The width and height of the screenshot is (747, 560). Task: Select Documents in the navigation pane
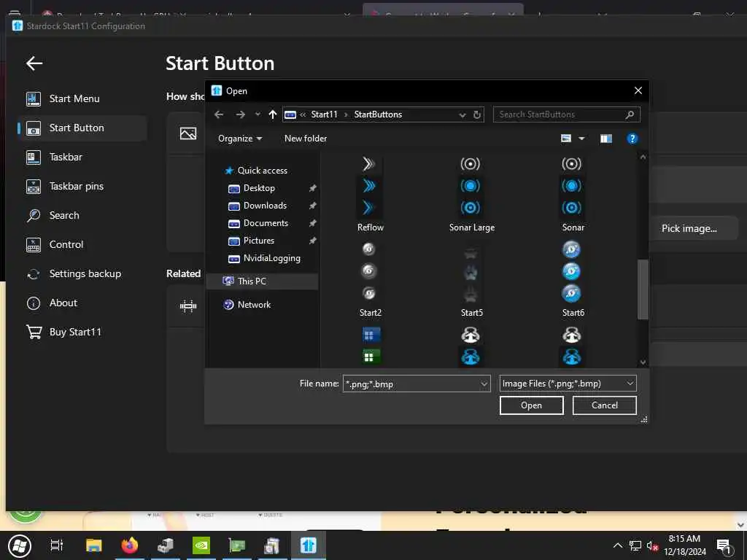tap(266, 223)
